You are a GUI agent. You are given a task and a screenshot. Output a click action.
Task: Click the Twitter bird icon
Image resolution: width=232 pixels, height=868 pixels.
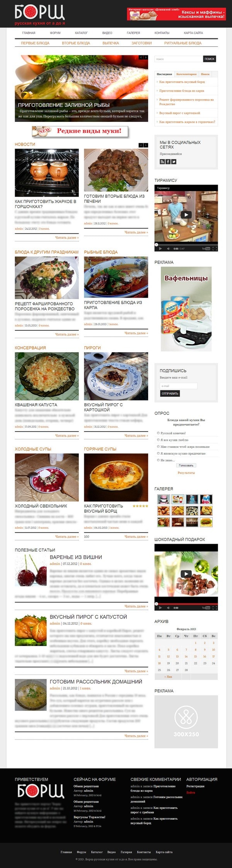pyautogui.click(x=174, y=162)
